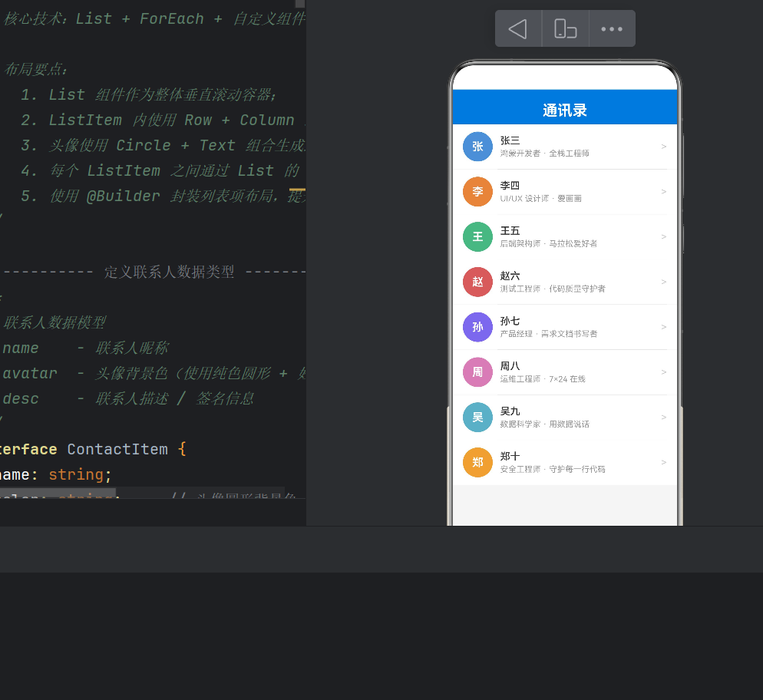Click the ContactItem interface name in code
Viewport: 763px width, 700px height.
117,449
